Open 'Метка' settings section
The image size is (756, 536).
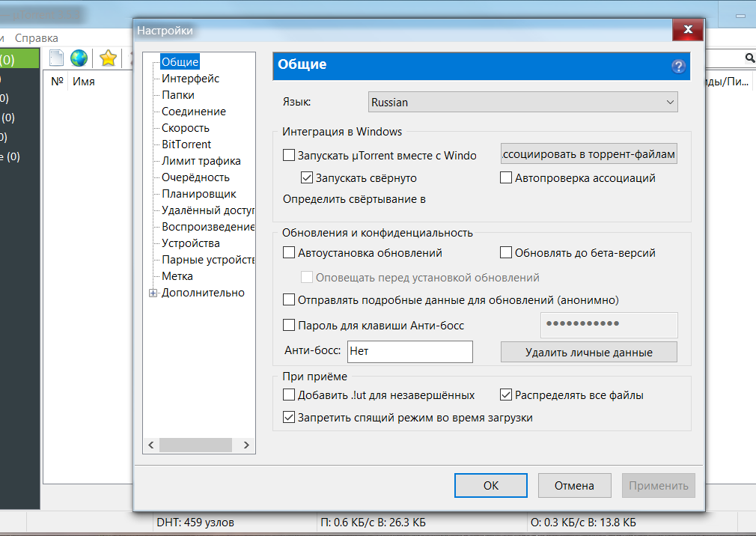(177, 276)
